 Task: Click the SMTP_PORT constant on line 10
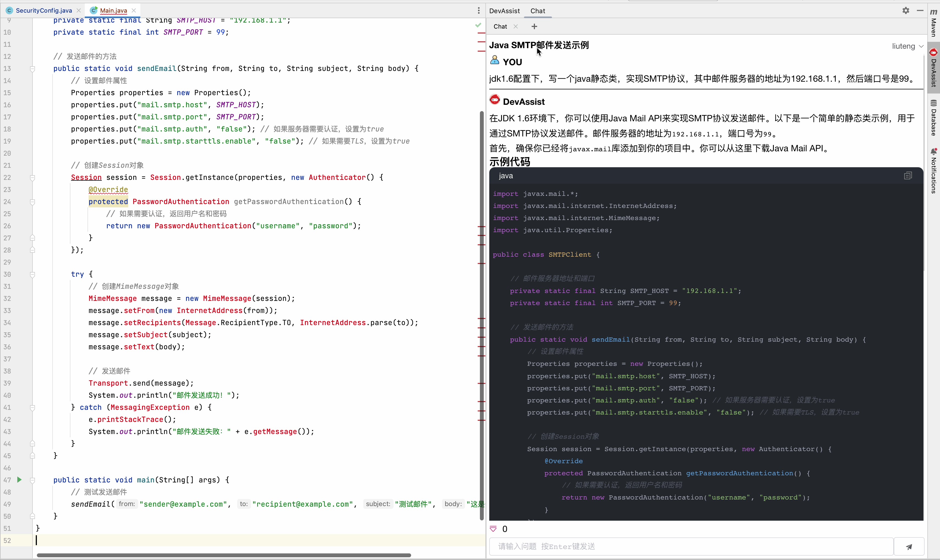pos(183,32)
